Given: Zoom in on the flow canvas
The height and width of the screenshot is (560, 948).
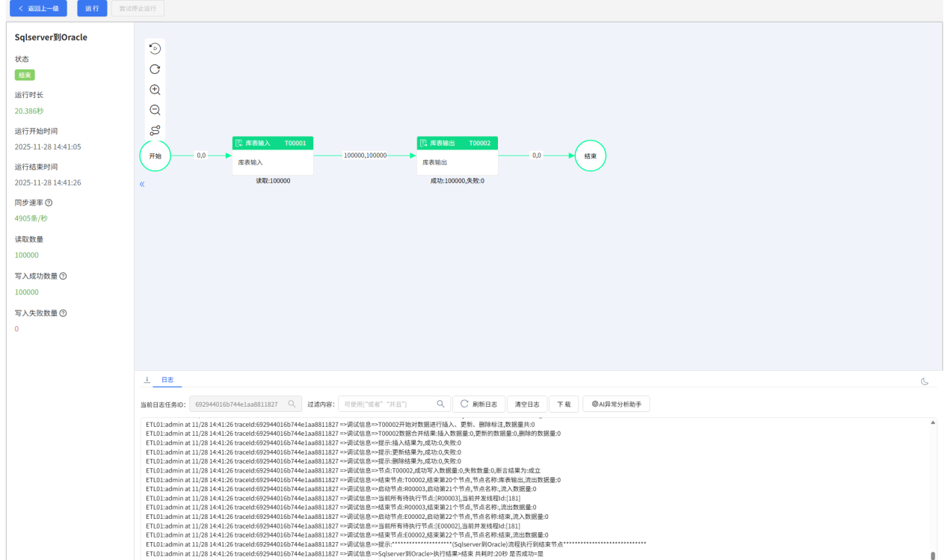Looking at the screenshot, I should 155,90.
